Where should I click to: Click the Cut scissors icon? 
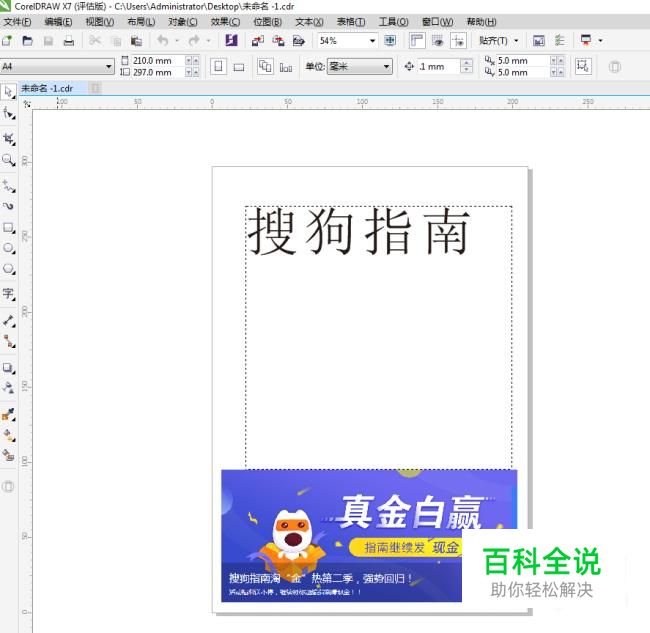click(95, 41)
